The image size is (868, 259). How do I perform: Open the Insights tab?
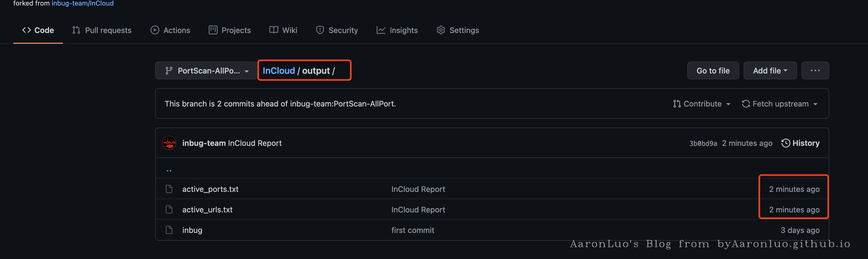[397, 30]
